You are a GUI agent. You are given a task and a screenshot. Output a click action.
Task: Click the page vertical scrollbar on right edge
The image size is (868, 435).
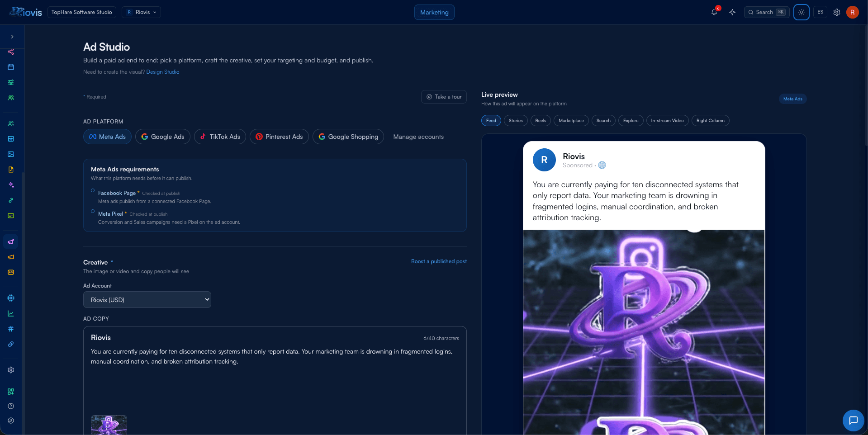tap(866, 86)
